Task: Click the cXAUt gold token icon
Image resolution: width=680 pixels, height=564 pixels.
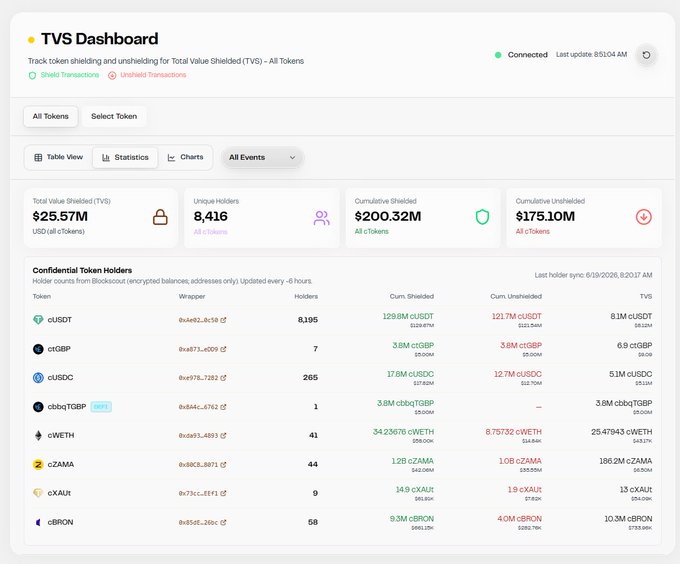Action: [x=38, y=493]
